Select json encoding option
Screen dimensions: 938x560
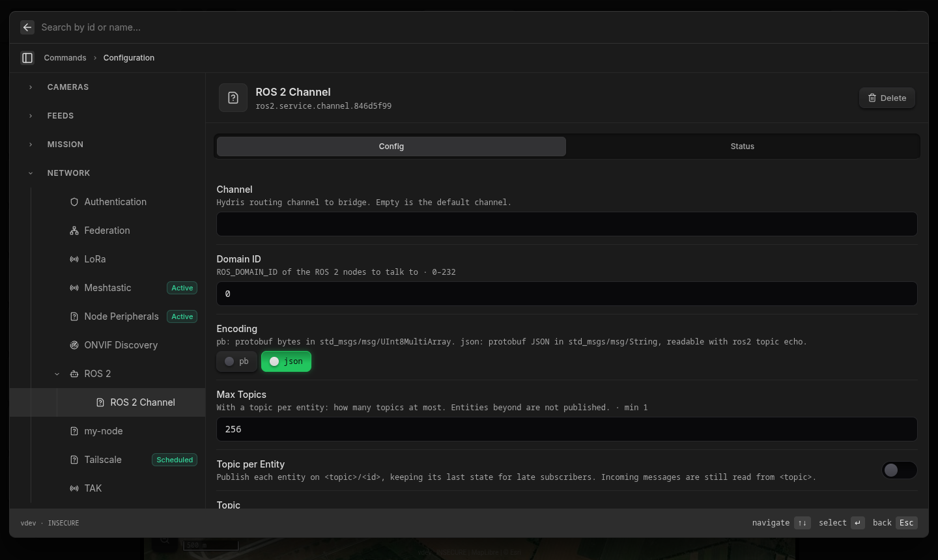[x=286, y=361]
